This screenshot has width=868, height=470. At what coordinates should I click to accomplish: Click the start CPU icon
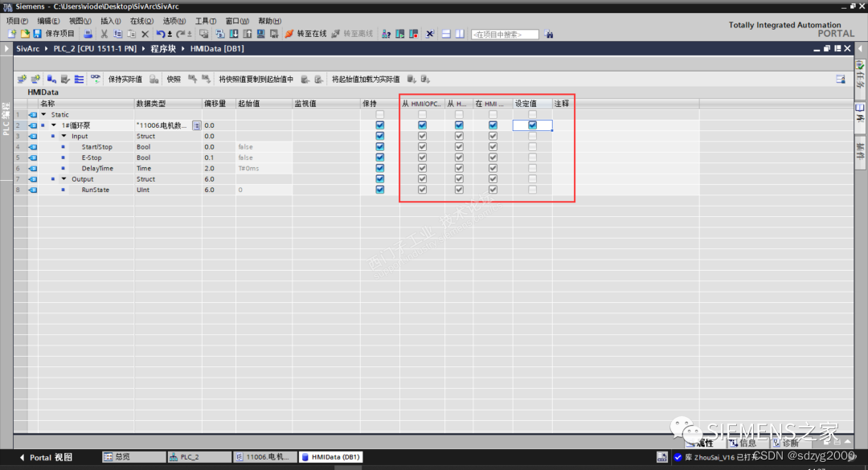[399, 34]
